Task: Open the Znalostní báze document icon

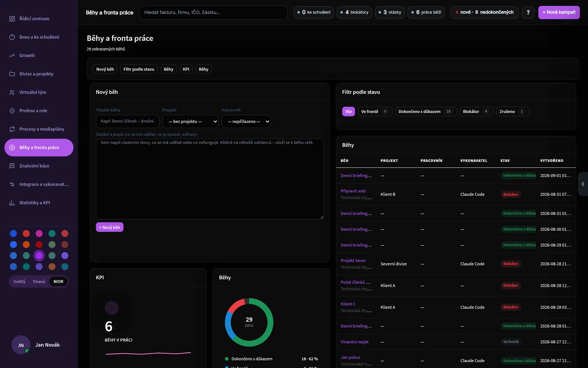Action: (x=12, y=166)
